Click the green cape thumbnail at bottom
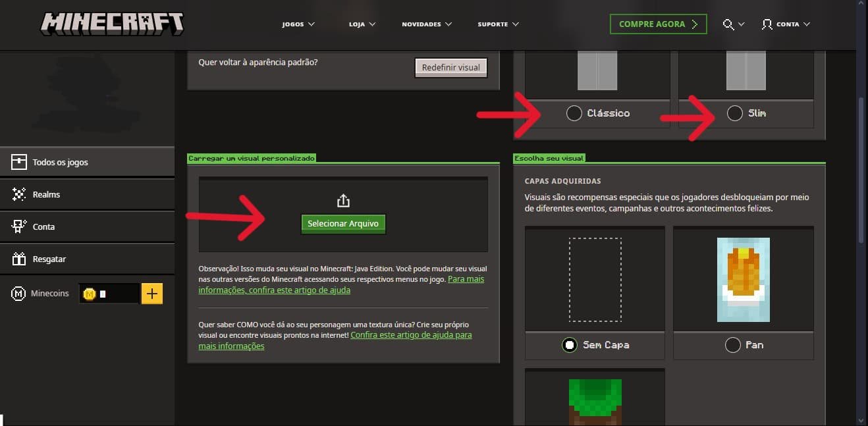This screenshot has height=426, width=868. (595, 401)
